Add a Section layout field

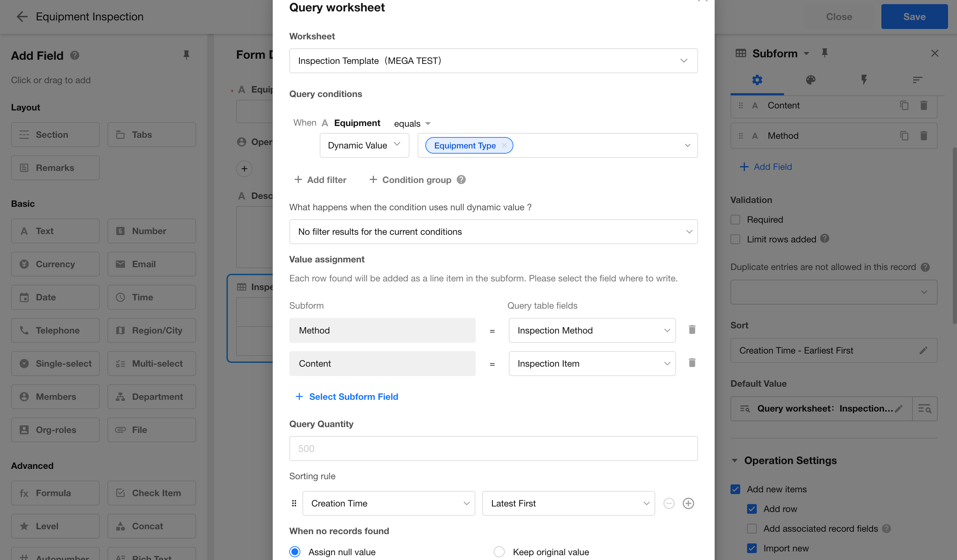point(56,134)
